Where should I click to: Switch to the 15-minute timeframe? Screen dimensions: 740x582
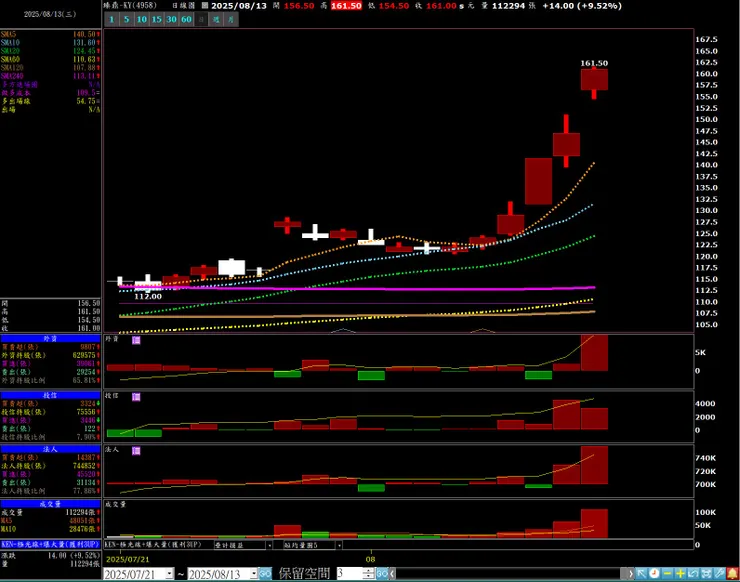point(157,19)
